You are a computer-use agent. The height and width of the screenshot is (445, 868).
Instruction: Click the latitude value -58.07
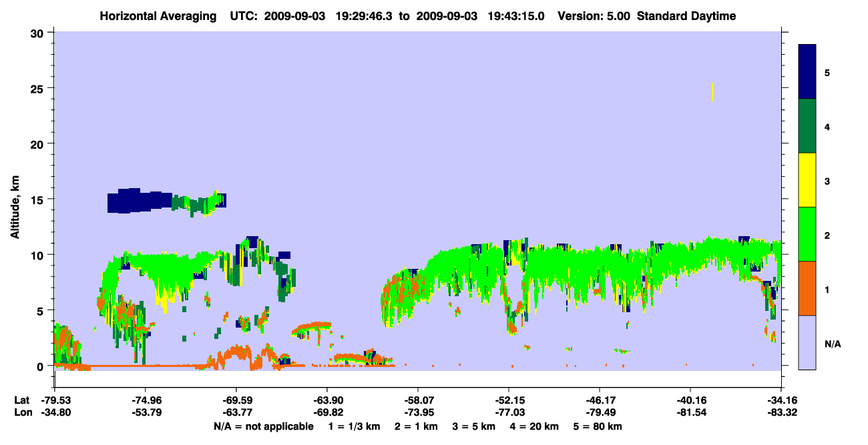(x=417, y=401)
